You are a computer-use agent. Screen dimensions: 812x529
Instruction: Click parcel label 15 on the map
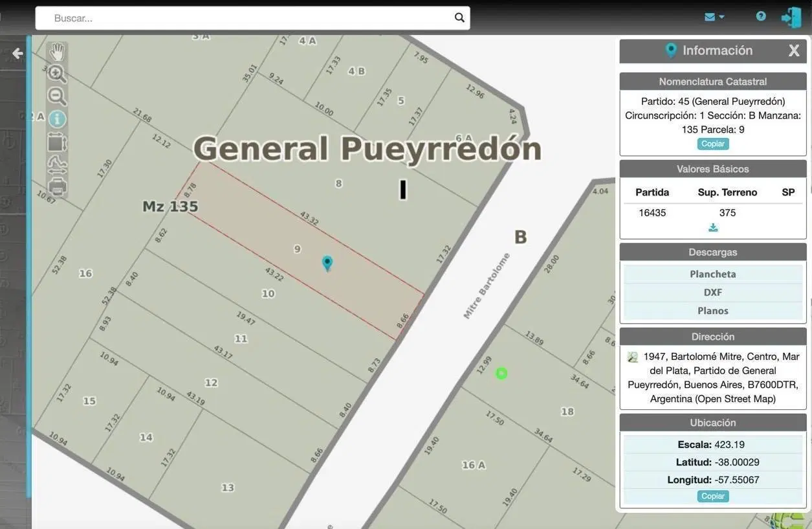(89, 401)
